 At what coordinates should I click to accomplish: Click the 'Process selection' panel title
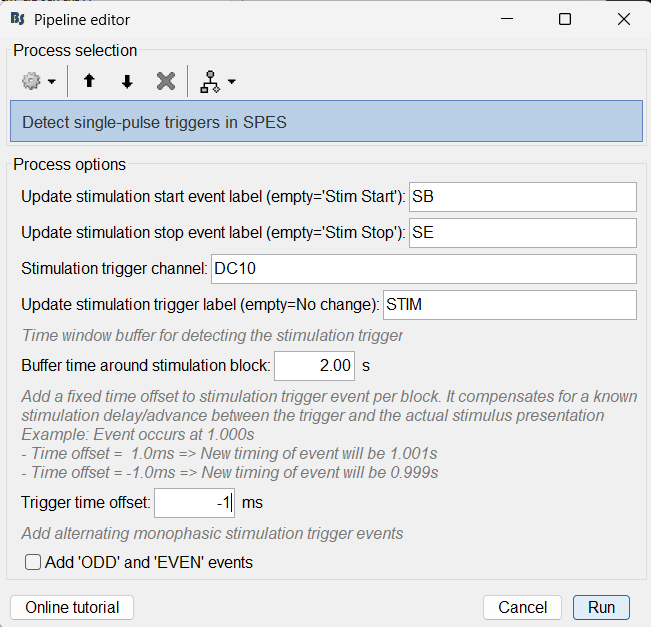coord(75,50)
